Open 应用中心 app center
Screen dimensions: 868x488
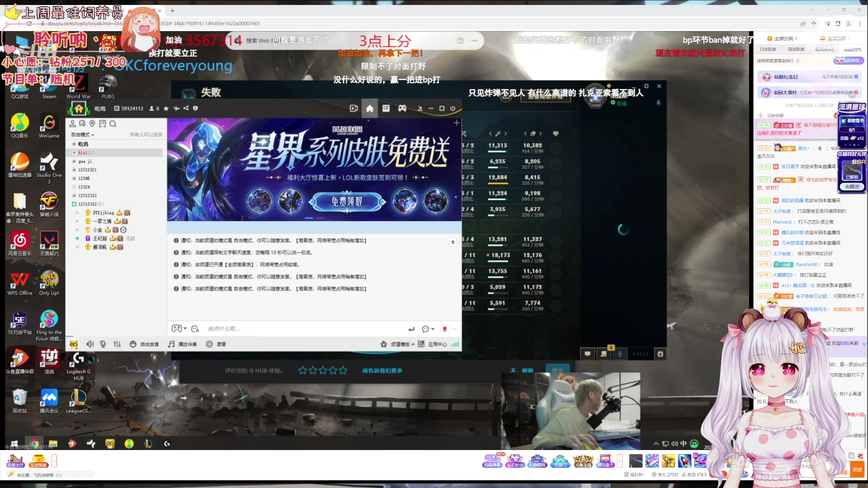coord(432,344)
